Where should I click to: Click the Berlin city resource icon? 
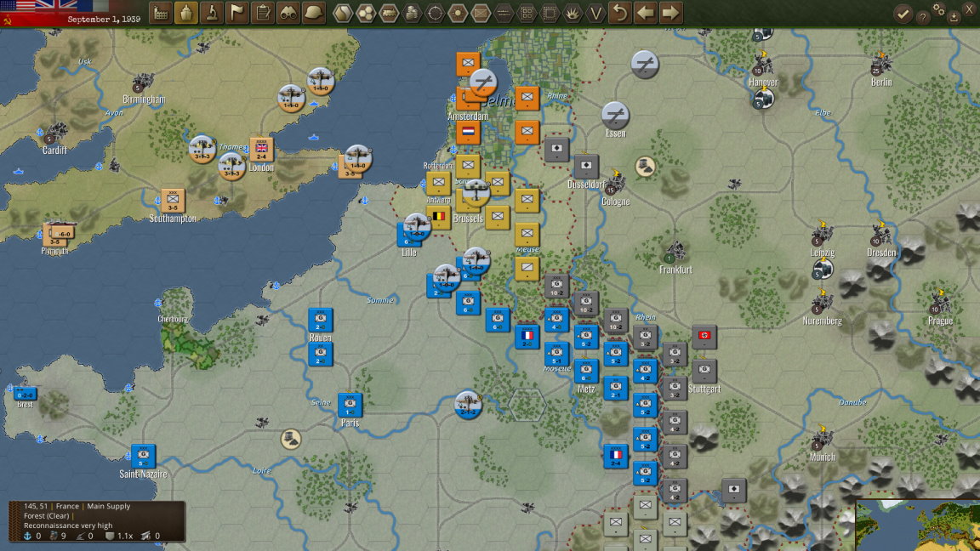coord(880,64)
